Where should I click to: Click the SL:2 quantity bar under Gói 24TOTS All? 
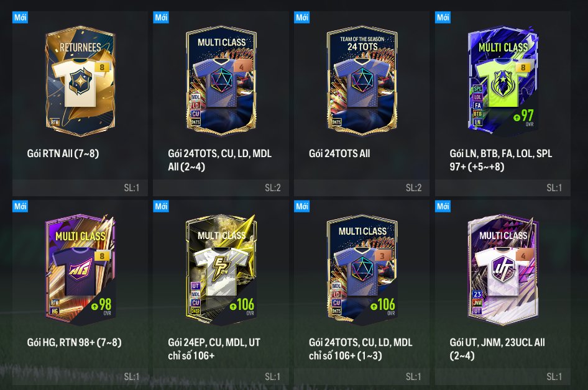[x=362, y=188]
